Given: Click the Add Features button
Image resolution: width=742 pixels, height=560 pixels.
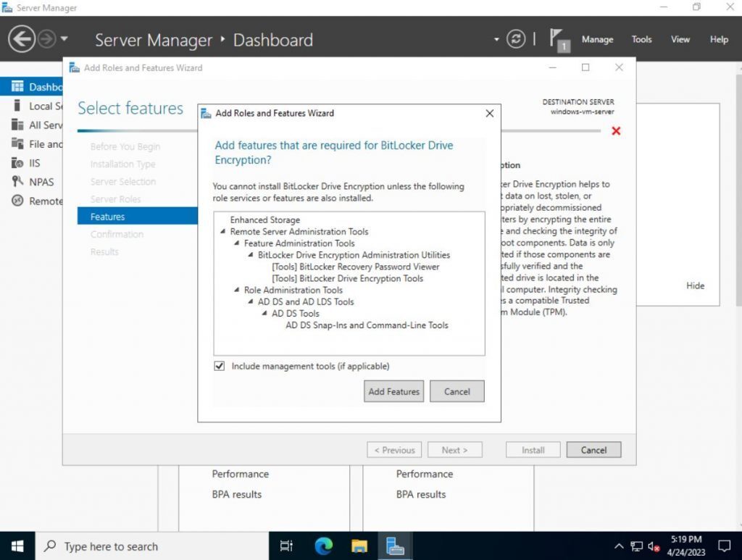Looking at the screenshot, I should click(x=393, y=391).
